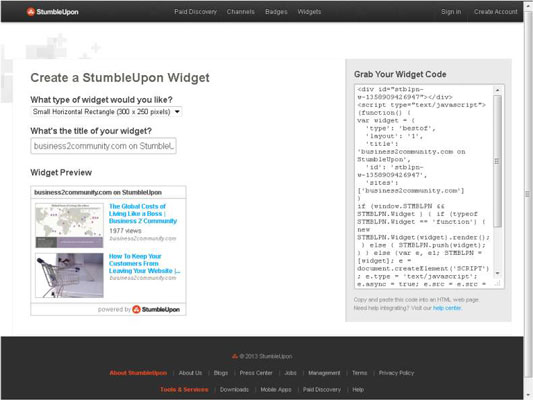Image resolution: width=533 pixels, height=400 pixels.
Task: Open the Channels header menu
Action: tap(241, 12)
